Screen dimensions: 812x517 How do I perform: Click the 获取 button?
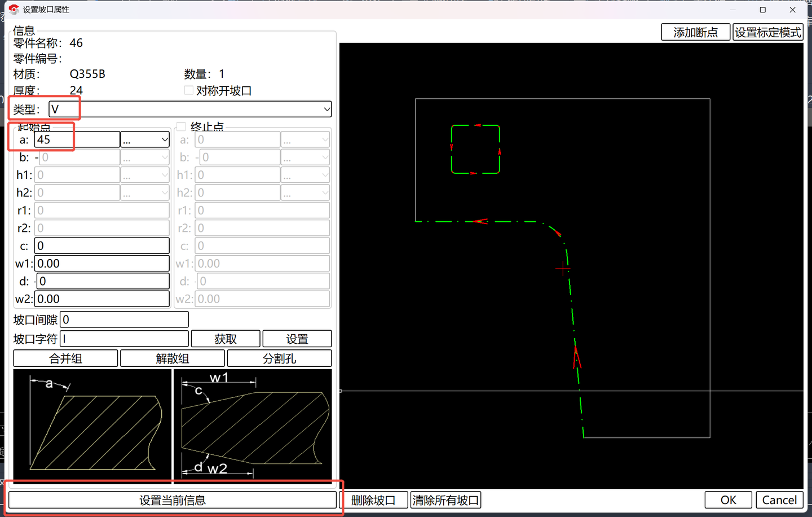(x=226, y=339)
